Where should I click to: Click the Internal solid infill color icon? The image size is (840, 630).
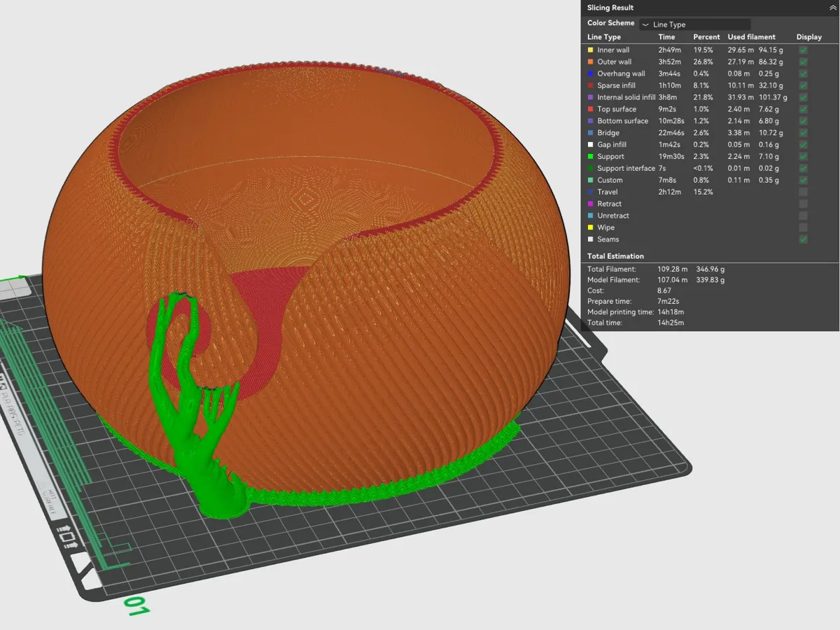click(590, 97)
